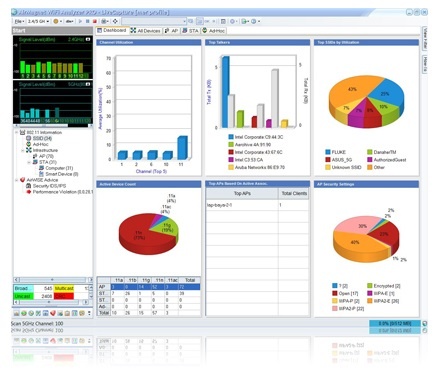Collapse the 802.11 Information tree node
The image size is (434, 379).
pos(16,132)
